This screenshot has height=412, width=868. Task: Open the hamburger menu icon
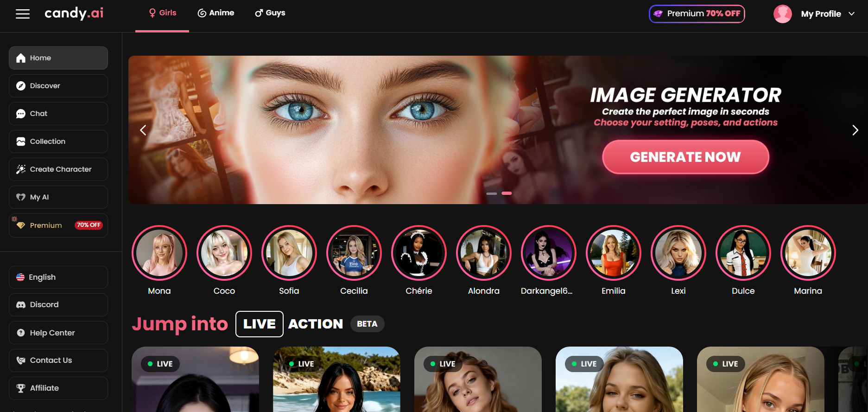(x=22, y=14)
